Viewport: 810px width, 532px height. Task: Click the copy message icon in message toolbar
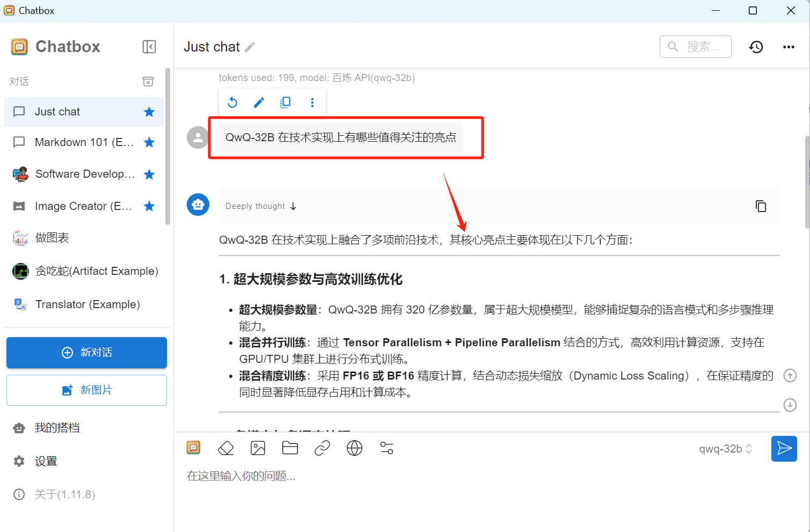286,103
